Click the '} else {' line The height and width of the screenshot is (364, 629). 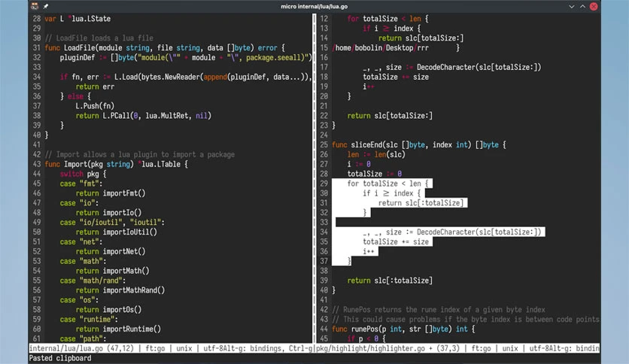click(75, 96)
